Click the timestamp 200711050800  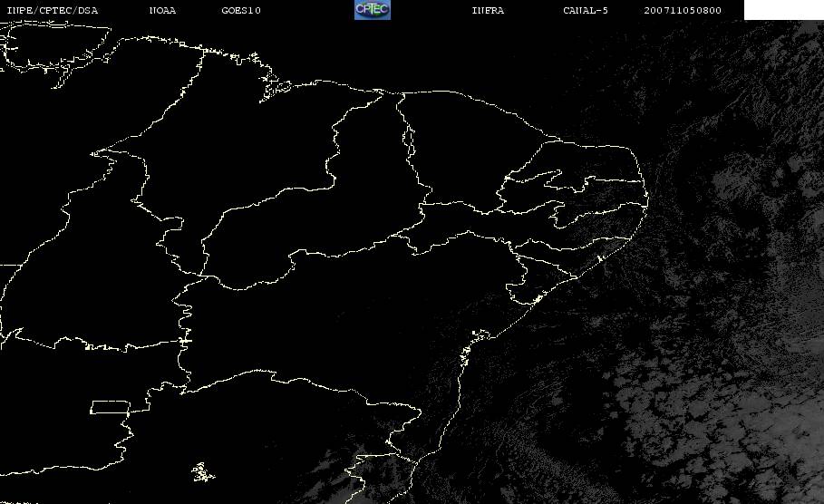(683, 11)
